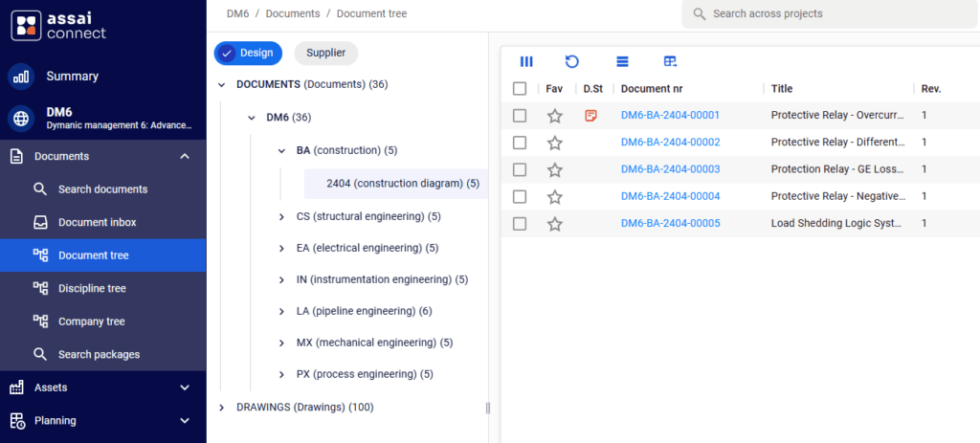Click the table settings icon in toolbar

670,61
